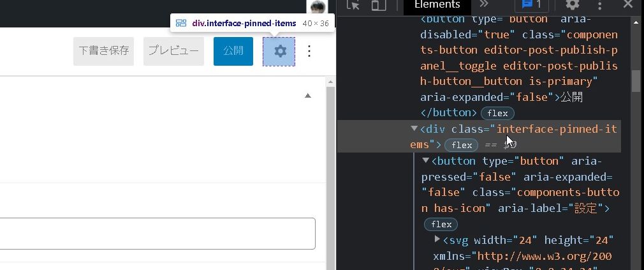The image size is (644, 270).
Task: Show more DevTools tabs via chevron
Action: (484, 5)
